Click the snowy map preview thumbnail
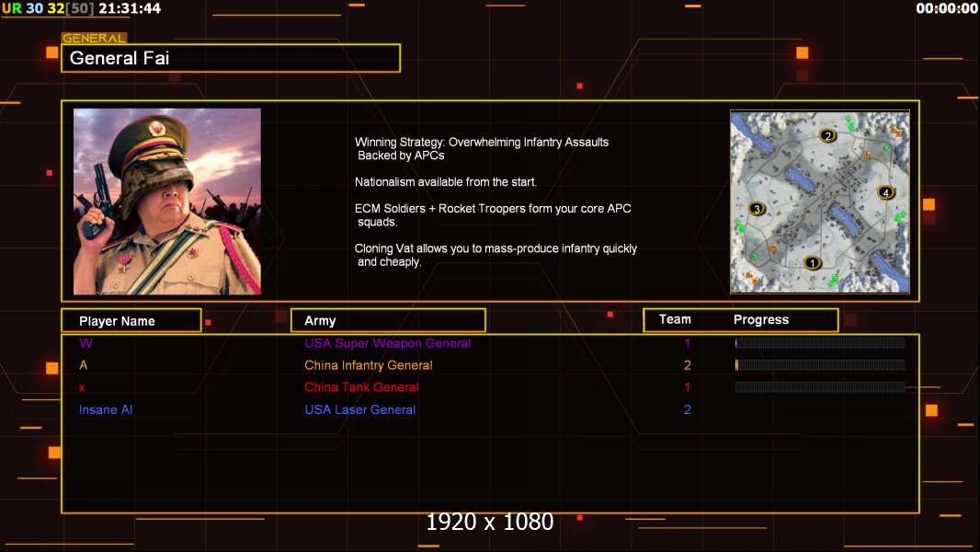 coord(819,201)
